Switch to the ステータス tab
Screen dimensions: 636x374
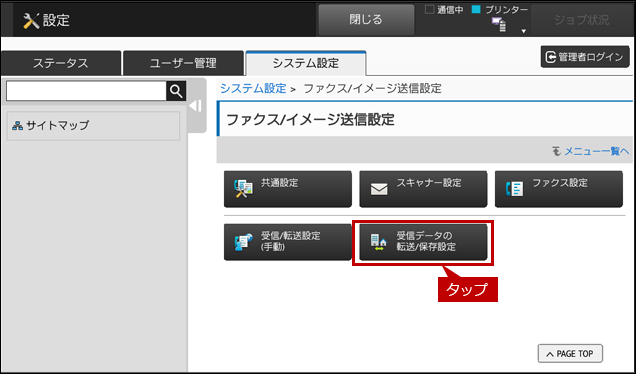[61, 63]
